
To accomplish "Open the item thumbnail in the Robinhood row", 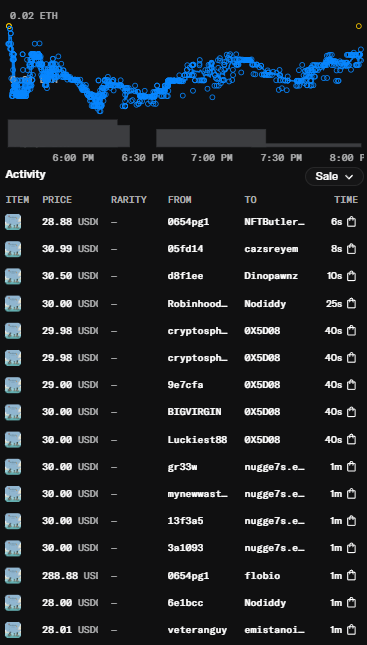I will [13, 304].
